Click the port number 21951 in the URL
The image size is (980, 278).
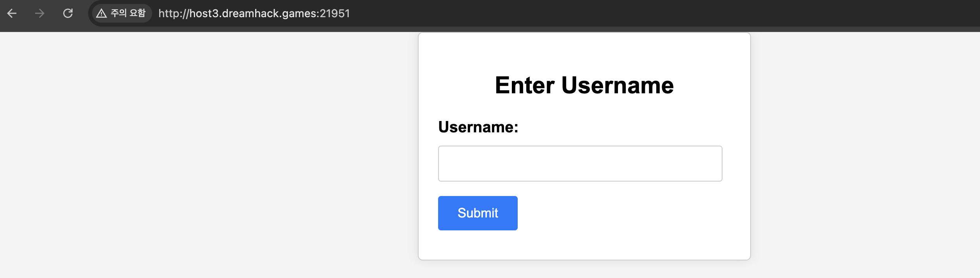335,14
